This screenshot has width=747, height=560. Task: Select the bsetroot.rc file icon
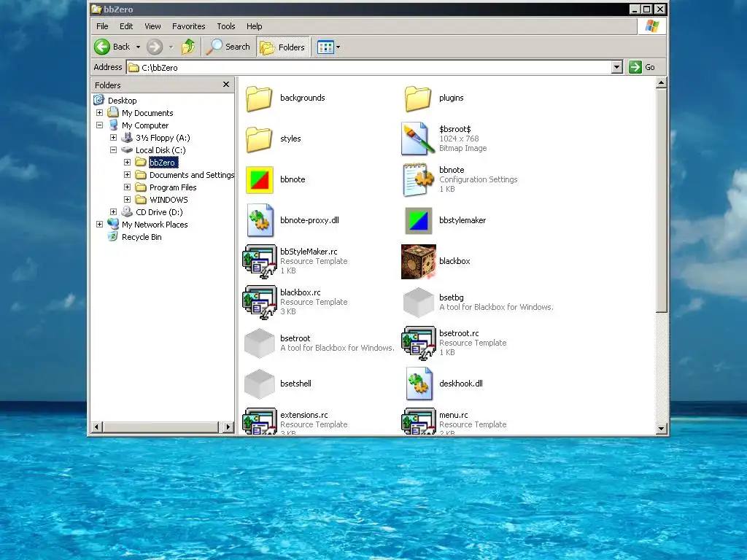[x=418, y=343]
